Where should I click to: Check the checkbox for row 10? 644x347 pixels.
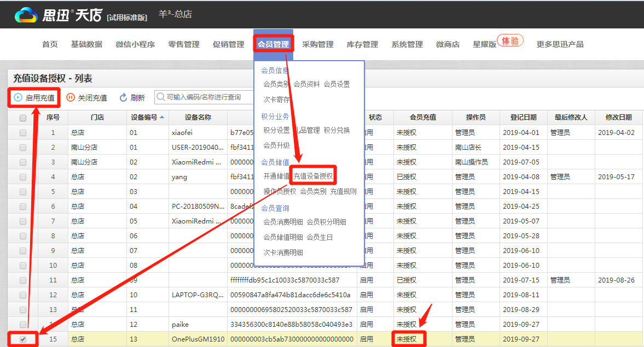click(23, 266)
